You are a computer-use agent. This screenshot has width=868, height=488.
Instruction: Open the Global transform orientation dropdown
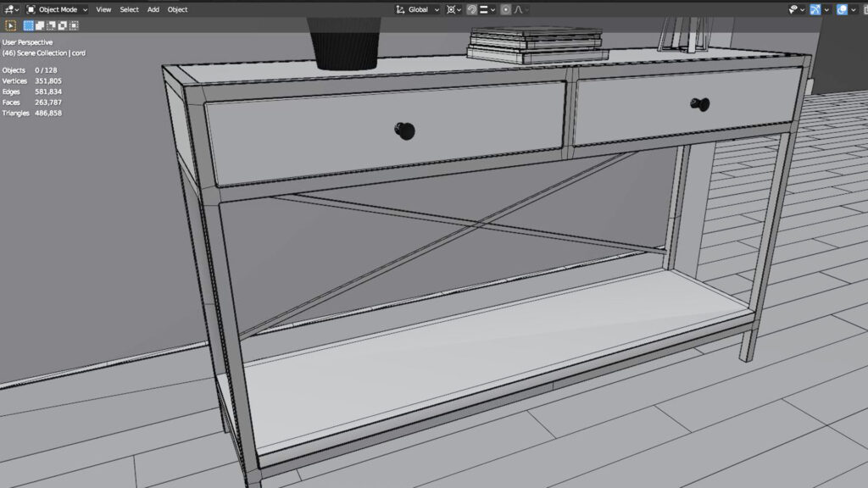[x=418, y=9]
